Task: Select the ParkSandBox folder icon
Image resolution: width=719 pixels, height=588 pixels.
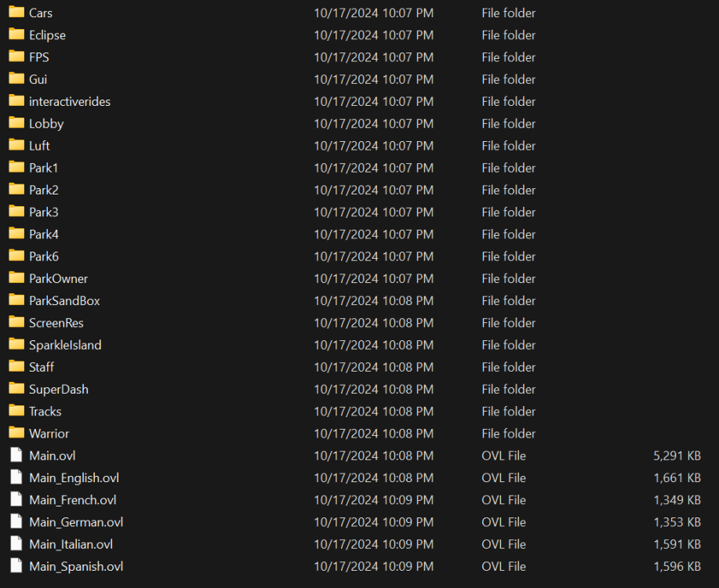Action: click(16, 300)
